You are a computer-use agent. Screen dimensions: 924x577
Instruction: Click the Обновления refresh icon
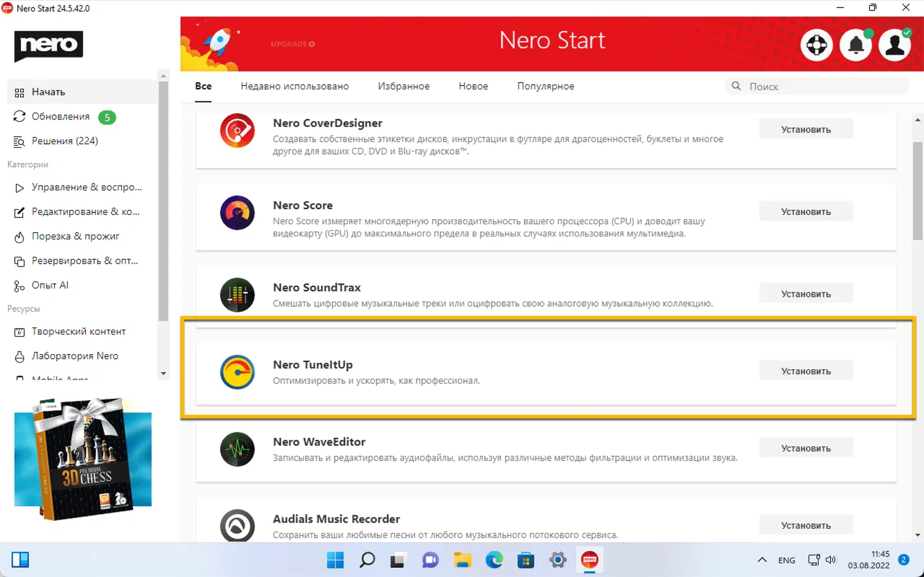coord(19,116)
